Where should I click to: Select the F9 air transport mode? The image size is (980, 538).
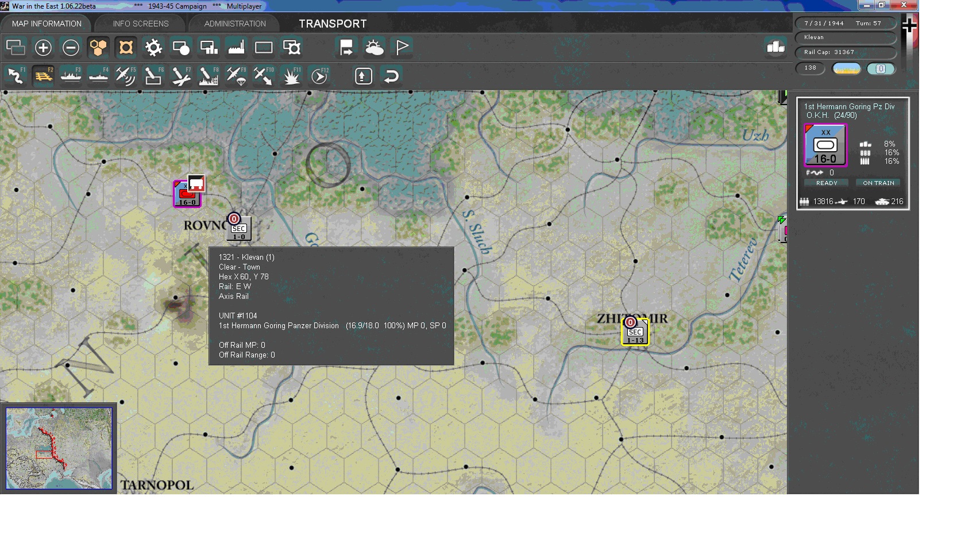pos(236,76)
